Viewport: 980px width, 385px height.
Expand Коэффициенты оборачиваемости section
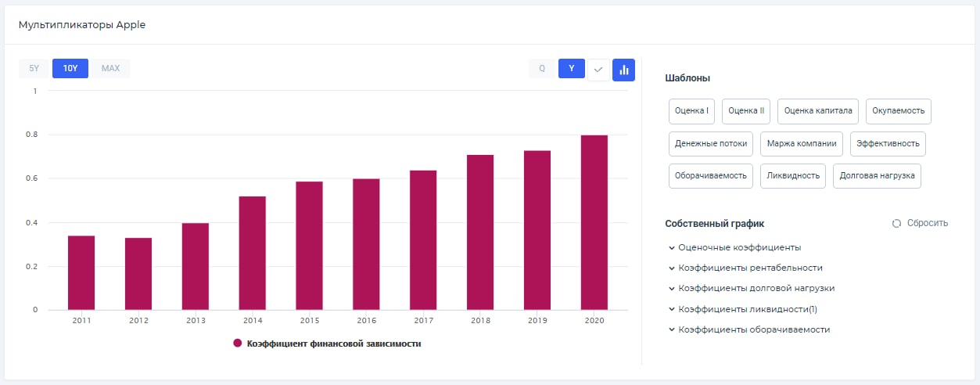pos(749,329)
